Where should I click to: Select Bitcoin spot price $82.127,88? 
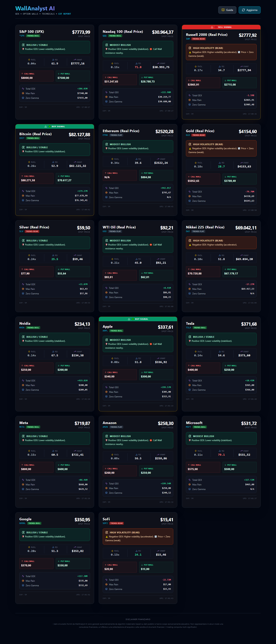click(x=79, y=134)
